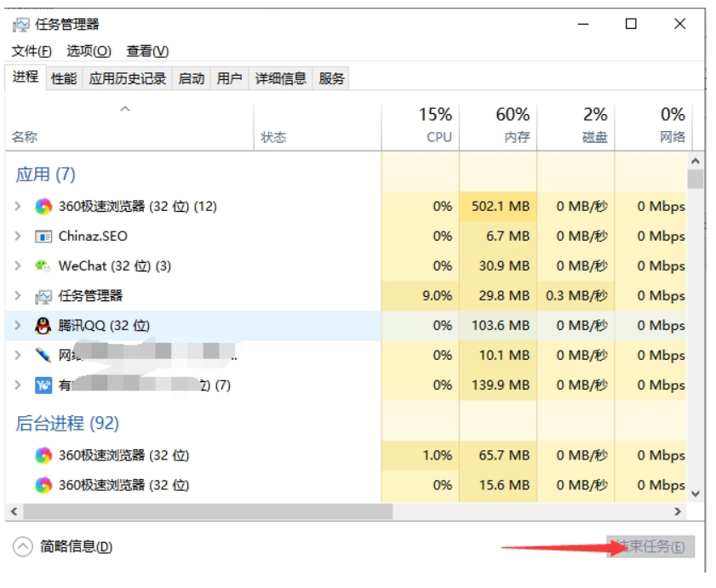
Task: Click the 360极速浏览器 app icon
Action: pos(43,207)
